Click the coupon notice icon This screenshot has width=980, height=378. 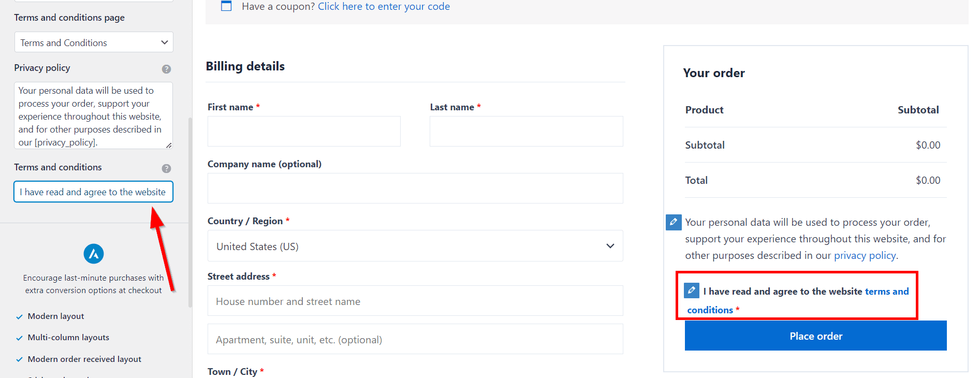[226, 6]
